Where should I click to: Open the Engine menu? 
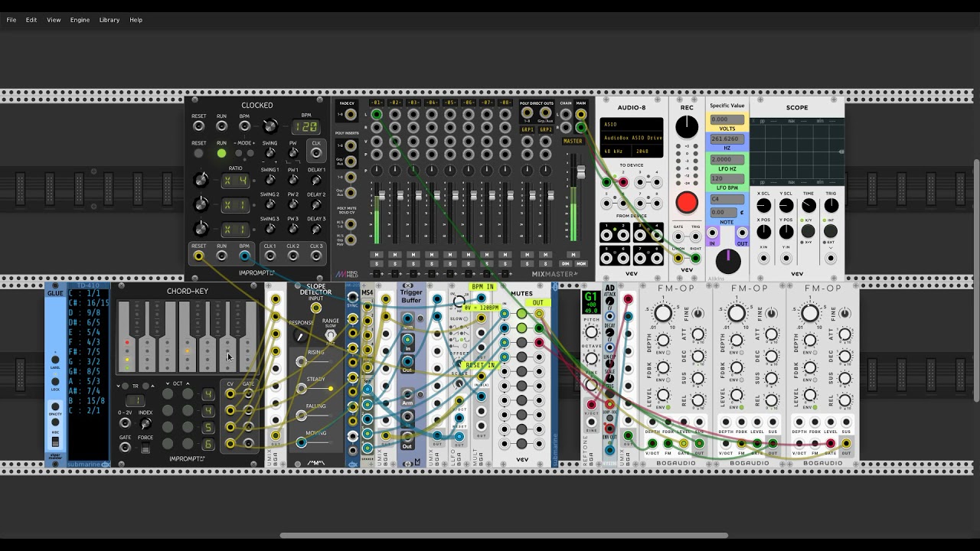tap(80, 20)
